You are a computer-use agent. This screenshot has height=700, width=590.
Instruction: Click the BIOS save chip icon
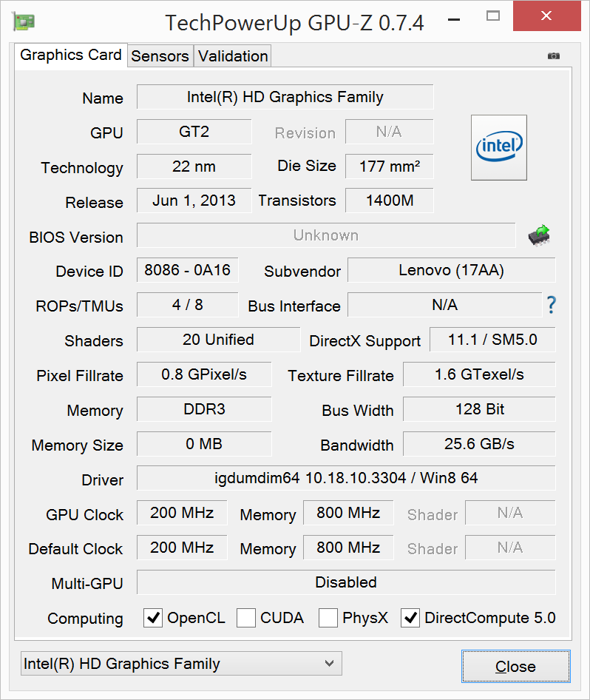pyautogui.click(x=539, y=236)
